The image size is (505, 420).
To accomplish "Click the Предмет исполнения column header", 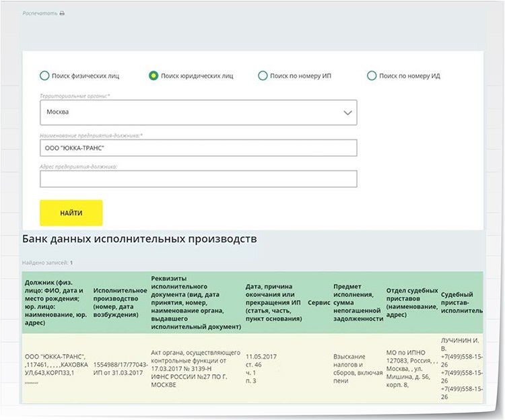I will (x=358, y=302).
